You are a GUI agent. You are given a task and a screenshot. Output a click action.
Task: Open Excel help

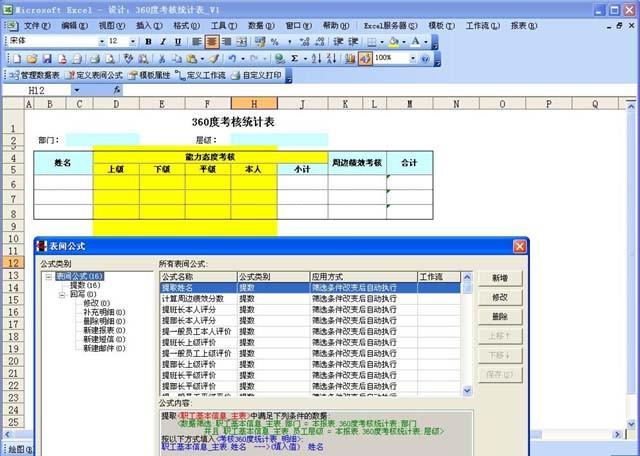(425, 59)
